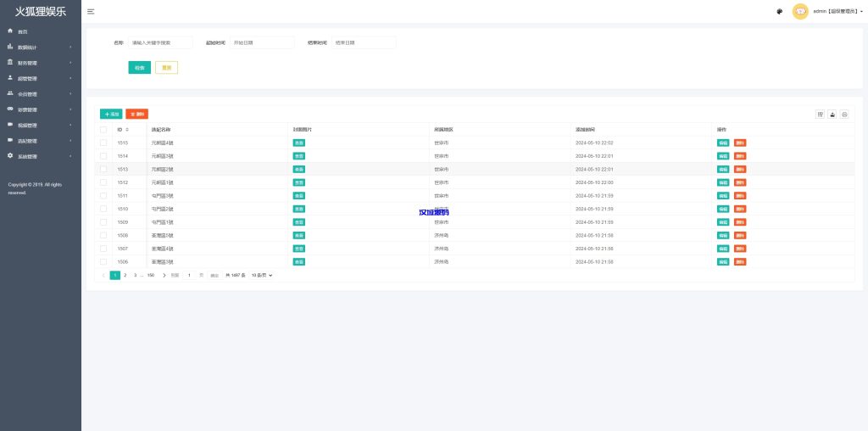Click the table export icon
Screen dimensions: 868x431
click(832, 114)
